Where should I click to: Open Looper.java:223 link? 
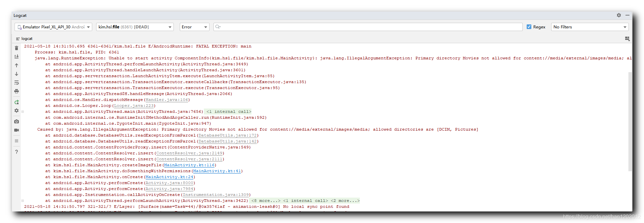[x=134, y=106]
